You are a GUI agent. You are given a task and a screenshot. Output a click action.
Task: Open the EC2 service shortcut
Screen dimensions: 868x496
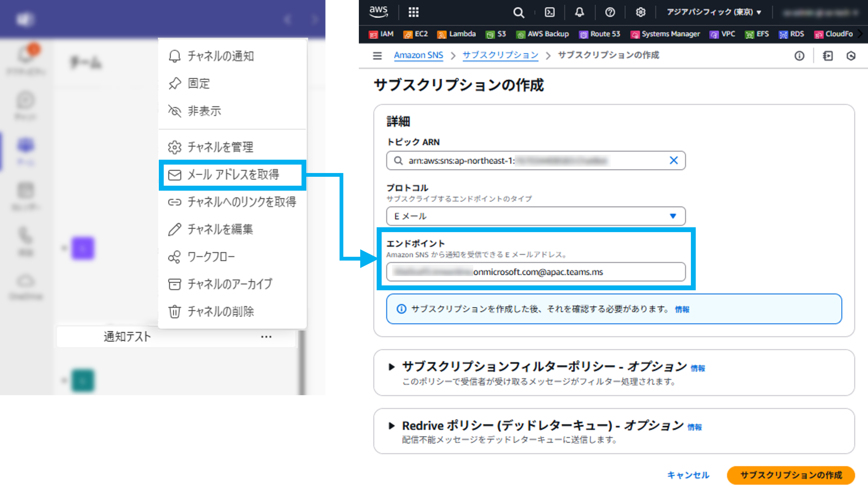tap(415, 34)
